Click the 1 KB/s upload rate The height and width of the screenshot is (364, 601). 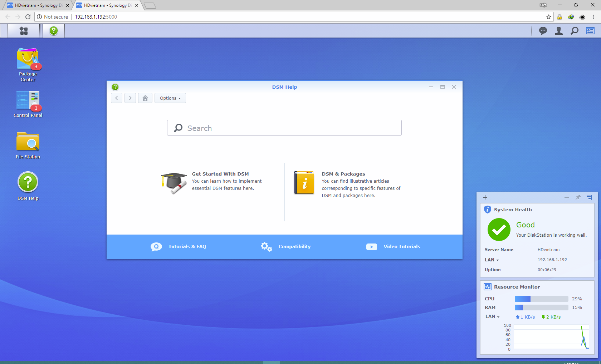click(525, 317)
